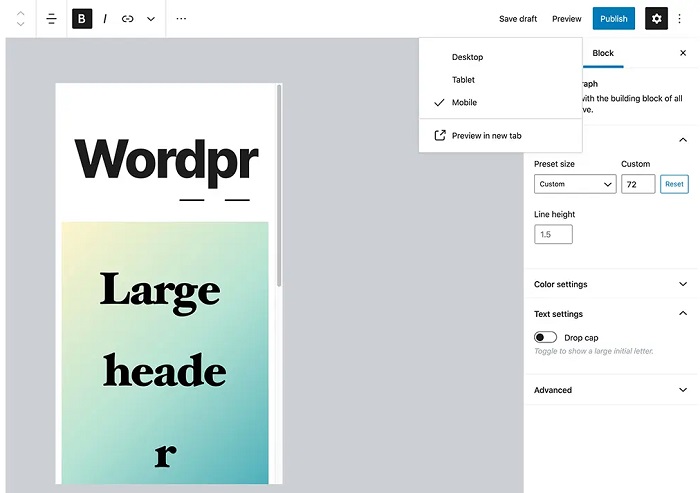Click Save draft
The image size is (700, 493).
(518, 19)
